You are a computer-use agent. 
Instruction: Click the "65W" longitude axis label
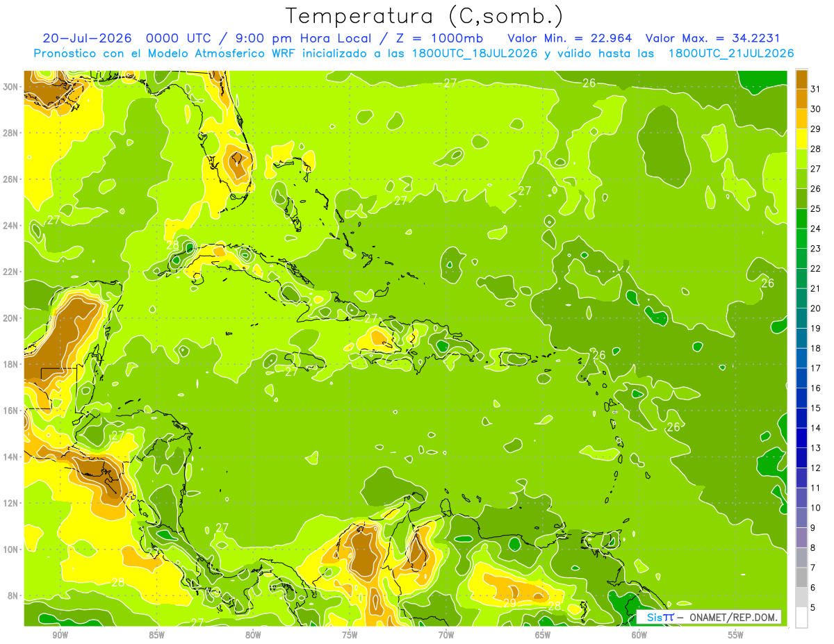click(543, 635)
